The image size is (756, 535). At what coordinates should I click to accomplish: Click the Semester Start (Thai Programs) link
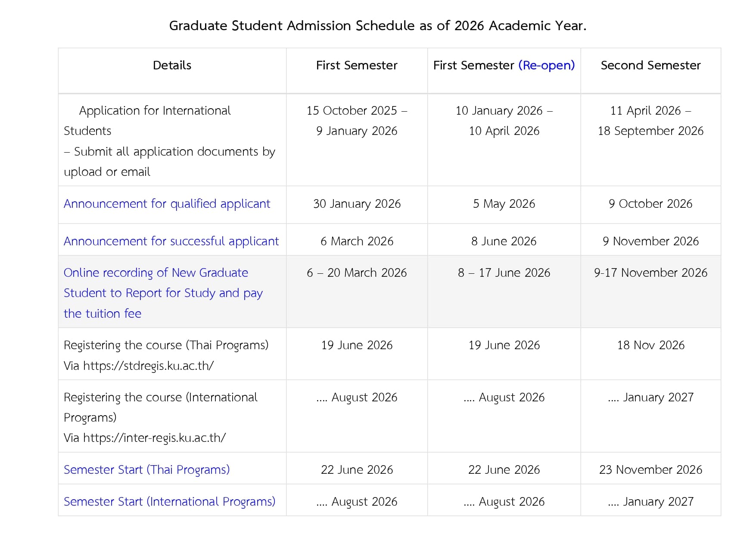pos(146,470)
